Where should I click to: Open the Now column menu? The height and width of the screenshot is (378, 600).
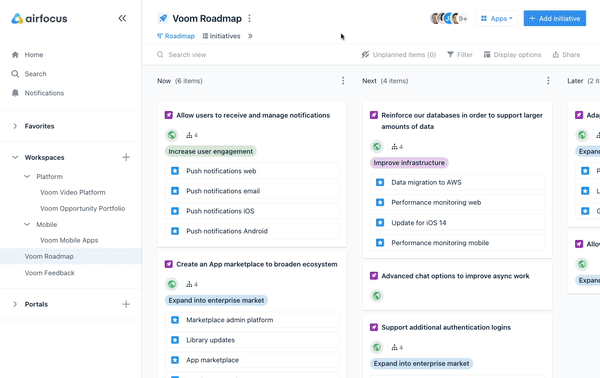pyautogui.click(x=343, y=81)
